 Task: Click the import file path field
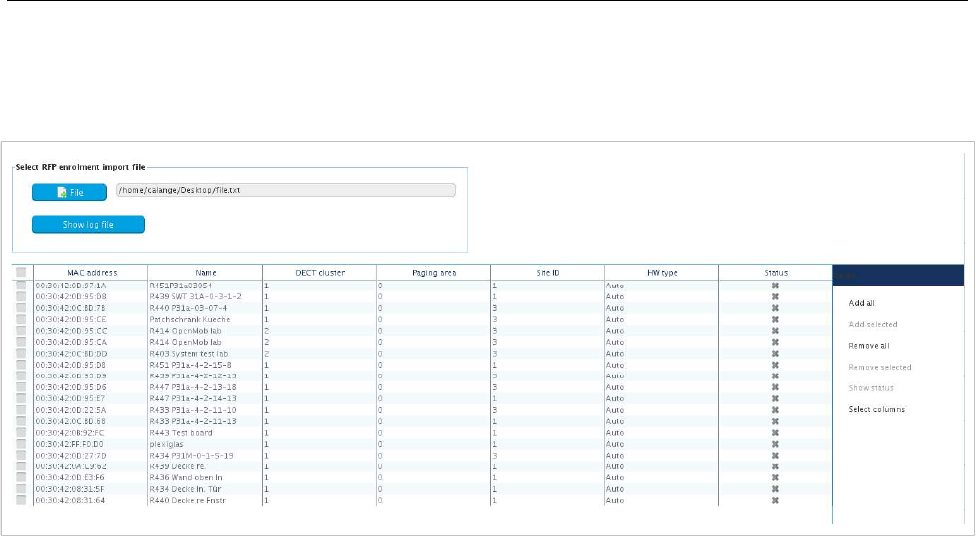coord(286,190)
